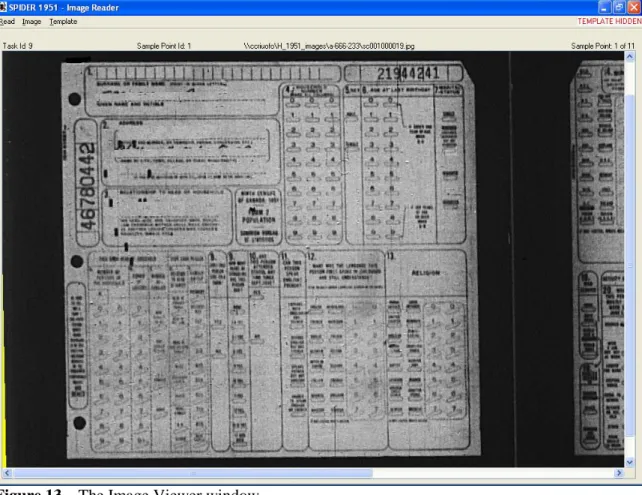Click the partially visible second card image
This screenshot has width=642, height=495.
coord(599,258)
